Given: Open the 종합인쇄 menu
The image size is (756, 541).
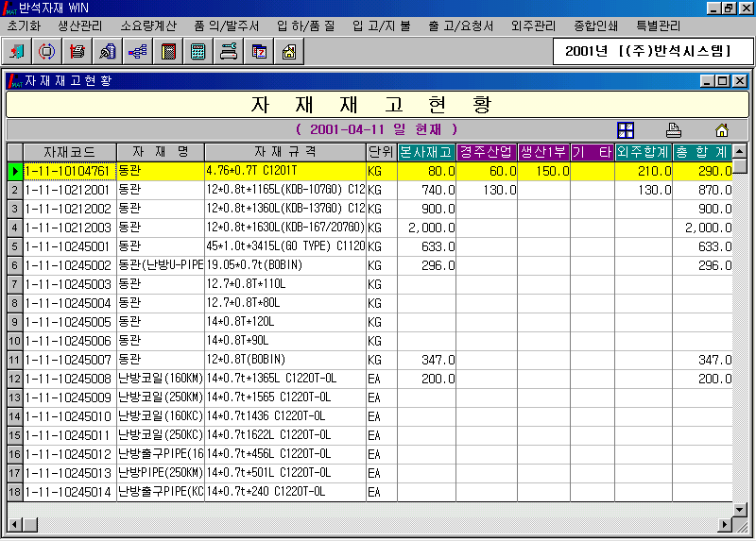Looking at the screenshot, I should tap(596, 25).
